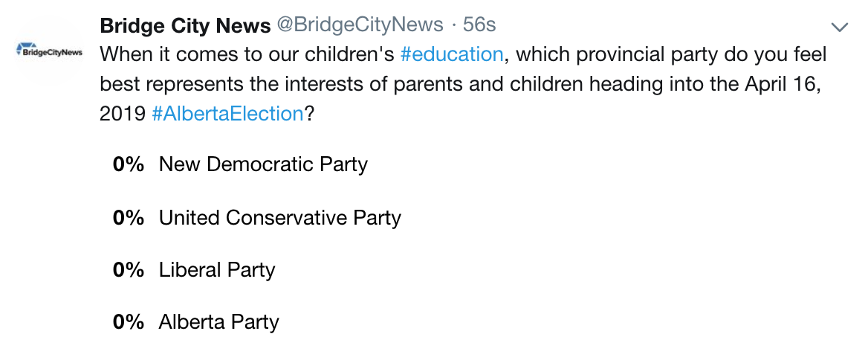
Task: Open the Bridge City News profile avatar
Action: pos(49,51)
